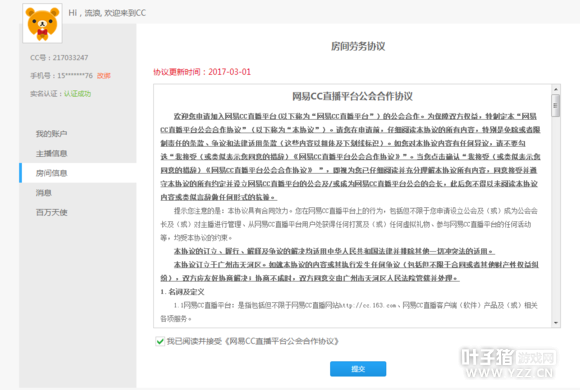
Task: Click the 网易CC直播平台公会合作协议 heading
Action: click(x=352, y=96)
